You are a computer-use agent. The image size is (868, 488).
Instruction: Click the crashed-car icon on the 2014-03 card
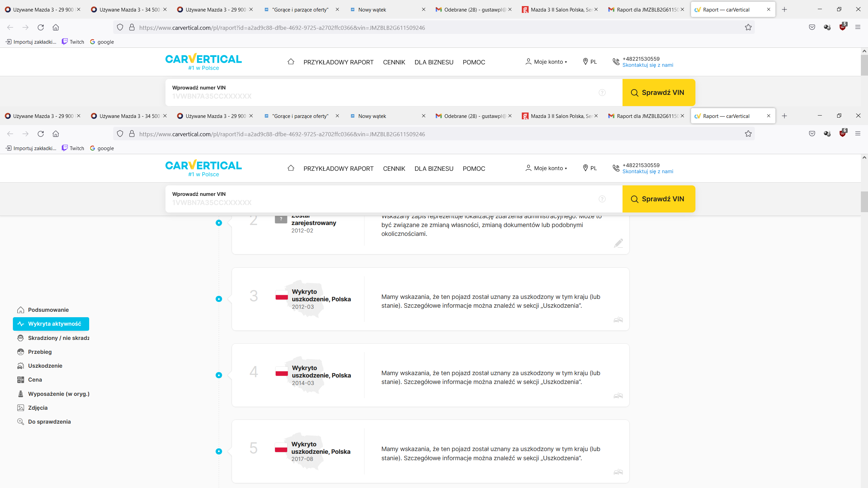point(618,396)
